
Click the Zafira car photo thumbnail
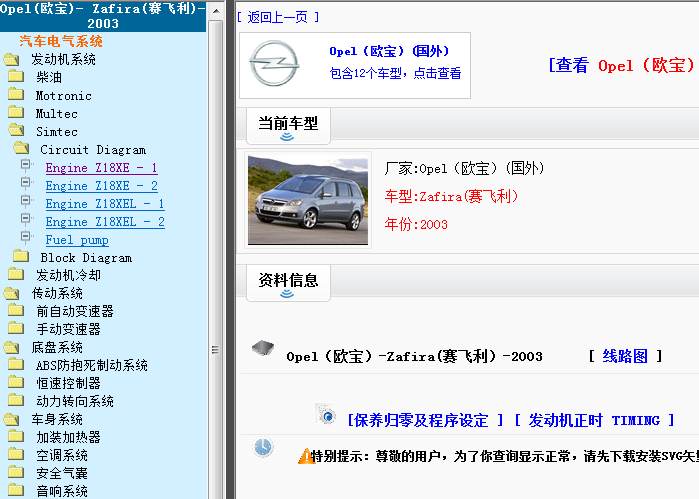[x=308, y=200]
